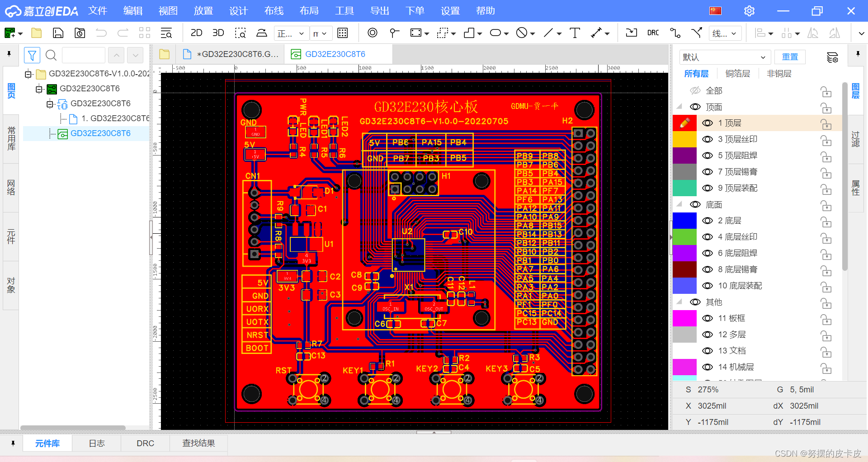Open the 布线 routing menu
The height and width of the screenshot is (462, 868).
tap(274, 10)
